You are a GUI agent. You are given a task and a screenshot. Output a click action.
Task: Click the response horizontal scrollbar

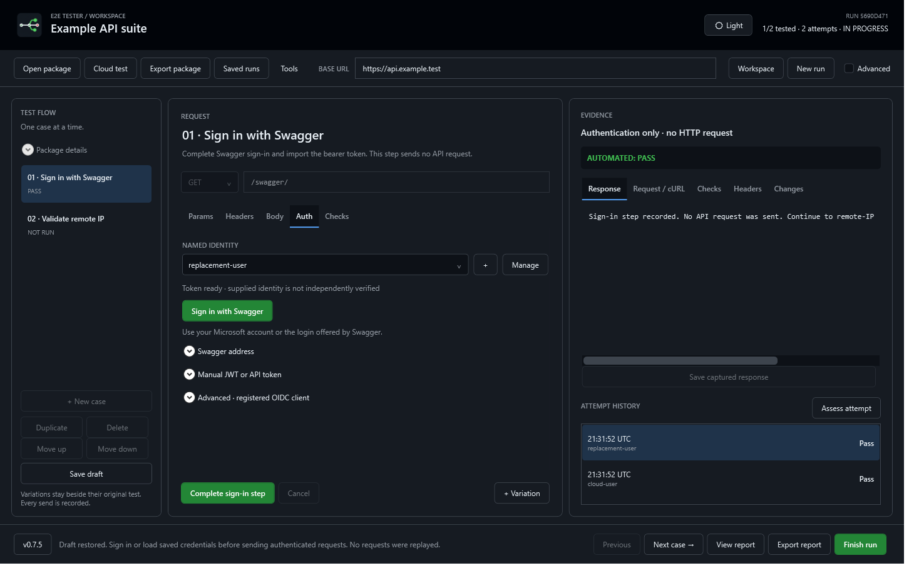tap(680, 360)
